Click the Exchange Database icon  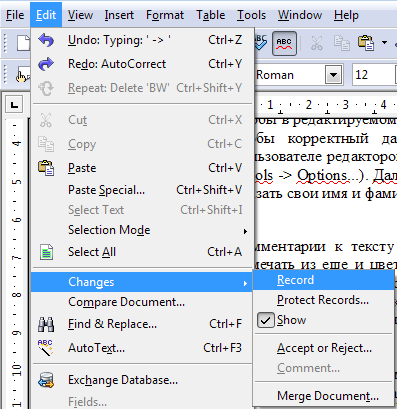46,380
